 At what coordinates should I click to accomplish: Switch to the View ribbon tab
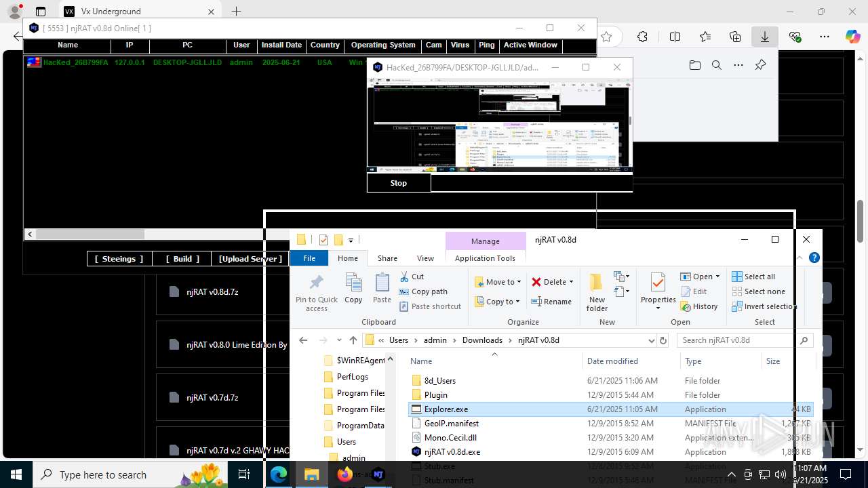pyautogui.click(x=425, y=258)
